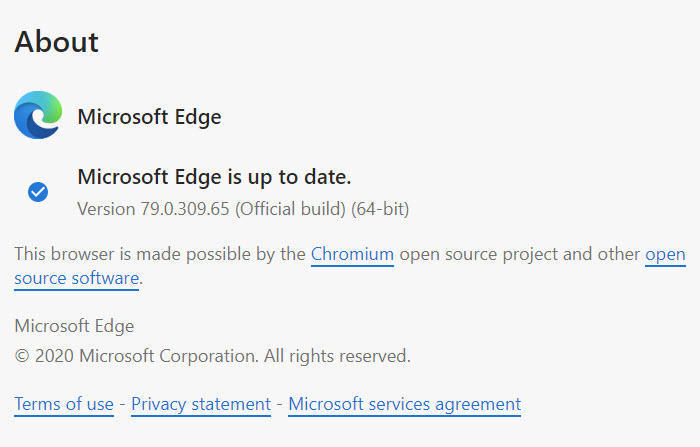Click the Version 79.0.309.65 number text
This screenshot has width=700, height=447.
click(x=185, y=209)
